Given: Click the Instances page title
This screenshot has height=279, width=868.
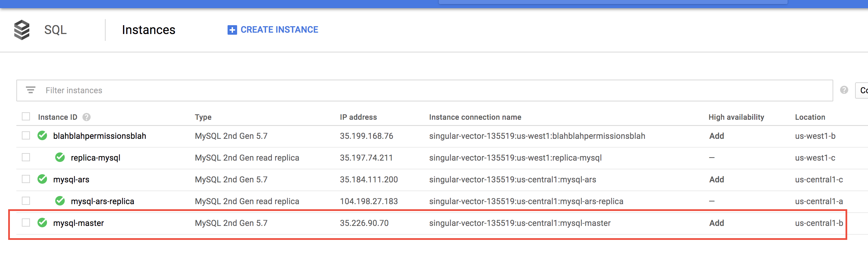Looking at the screenshot, I should (149, 30).
